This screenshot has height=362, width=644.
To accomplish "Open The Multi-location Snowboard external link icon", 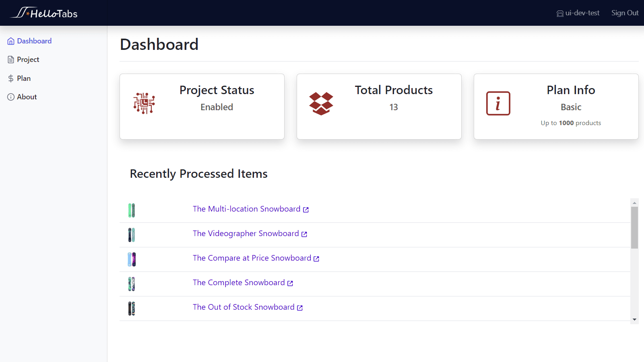I will click(306, 209).
